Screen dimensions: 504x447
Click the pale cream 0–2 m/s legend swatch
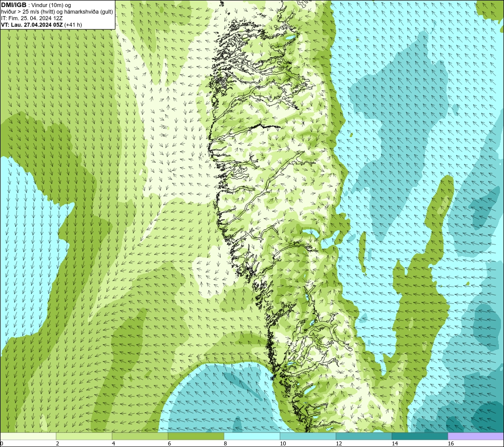coord(28,436)
